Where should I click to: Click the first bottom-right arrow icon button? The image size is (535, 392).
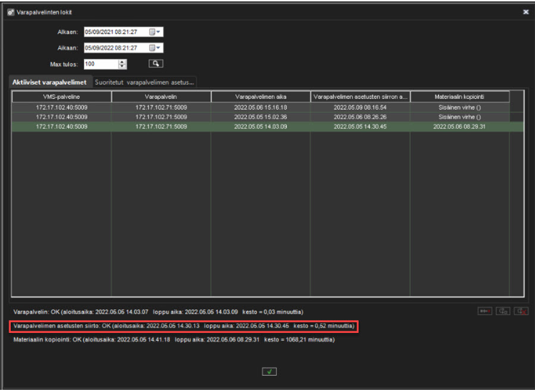pyautogui.click(x=485, y=311)
